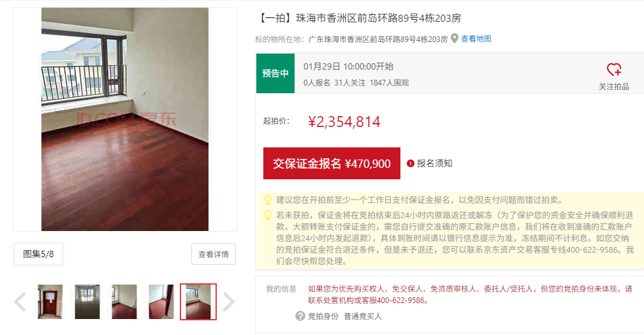Open the 查看地图 map link
Image resolution: width=644 pixels, height=335 pixels.
[x=476, y=39]
